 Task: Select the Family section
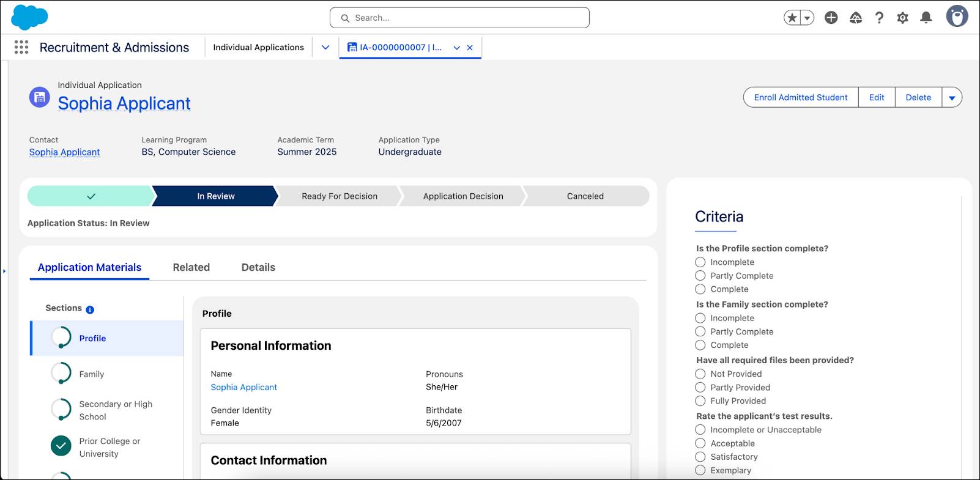(x=107, y=374)
